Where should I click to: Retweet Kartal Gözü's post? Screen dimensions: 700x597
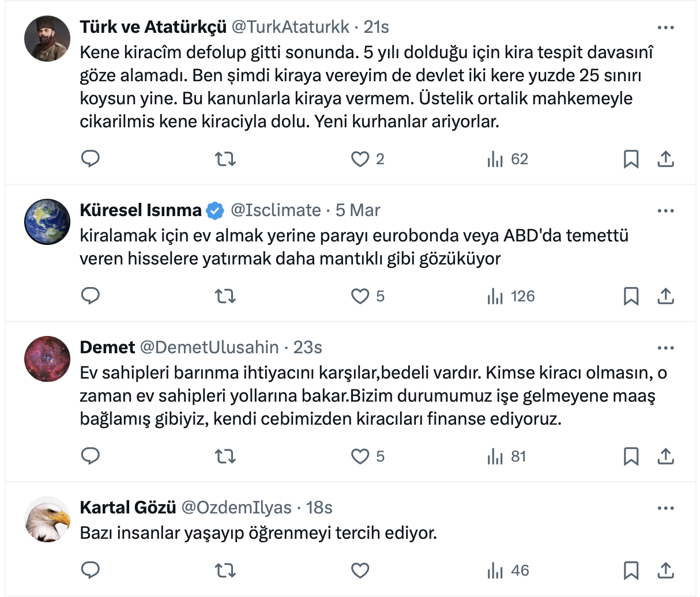[x=225, y=570]
